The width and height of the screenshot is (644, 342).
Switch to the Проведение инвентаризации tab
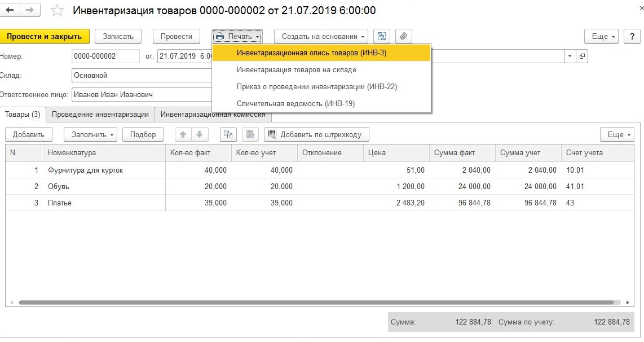[x=100, y=114]
